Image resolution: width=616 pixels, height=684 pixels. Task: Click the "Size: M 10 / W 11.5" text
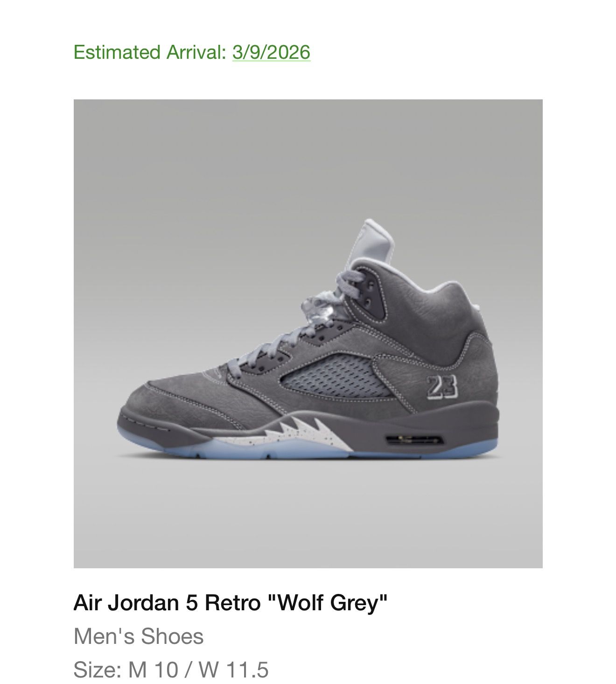coord(171,670)
